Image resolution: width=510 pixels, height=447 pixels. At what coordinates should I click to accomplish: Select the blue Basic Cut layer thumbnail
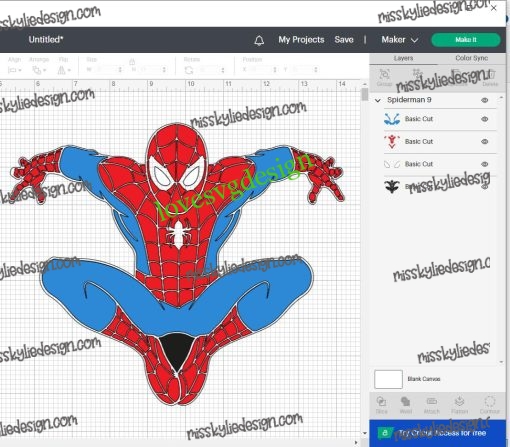[x=392, y=119]
